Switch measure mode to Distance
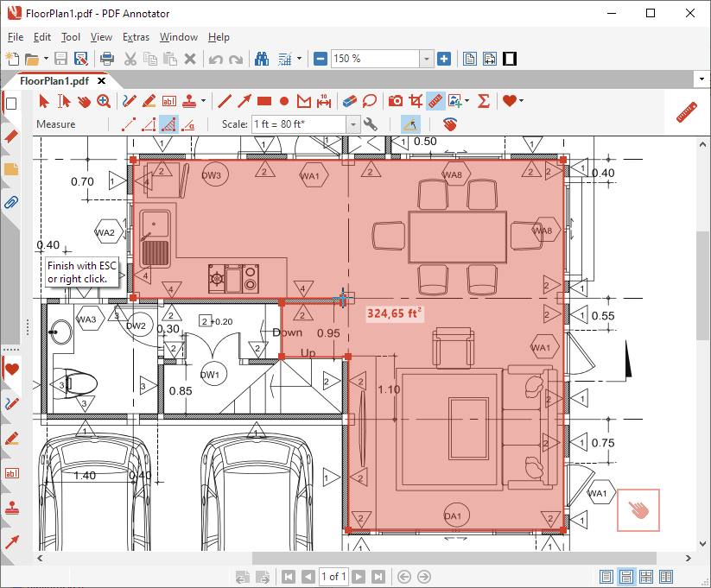Screen dimensions: 711x588 (x=129, y=124)
